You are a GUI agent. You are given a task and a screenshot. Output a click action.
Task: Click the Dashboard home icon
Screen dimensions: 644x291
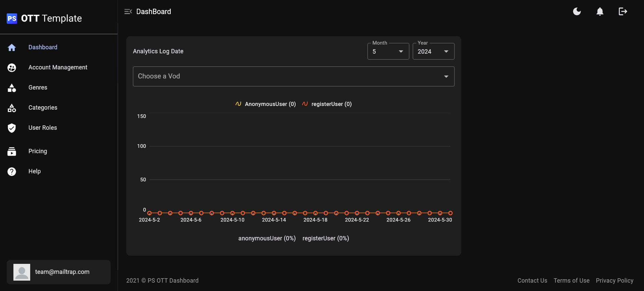tap(12, 48)
